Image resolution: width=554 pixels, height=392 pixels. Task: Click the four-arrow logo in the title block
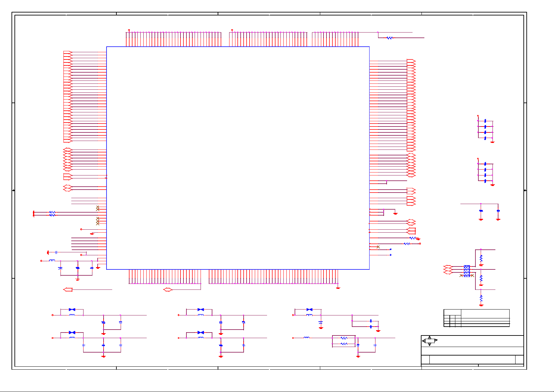point(430,341)
